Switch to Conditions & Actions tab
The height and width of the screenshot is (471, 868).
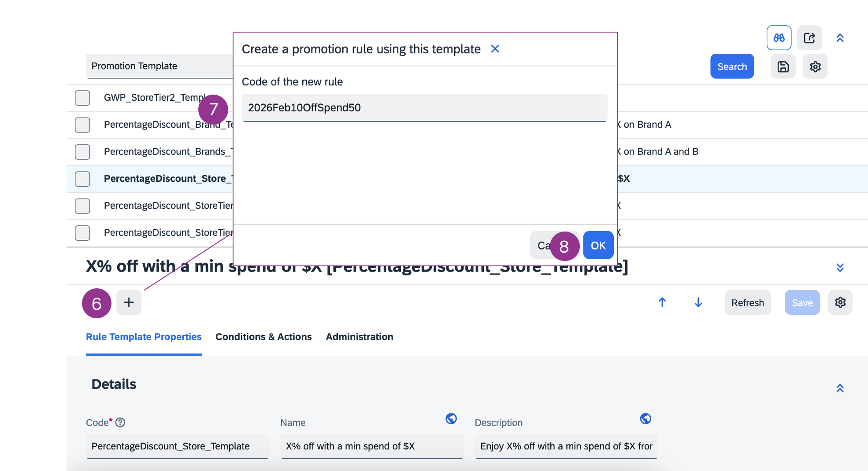(263, 337)
